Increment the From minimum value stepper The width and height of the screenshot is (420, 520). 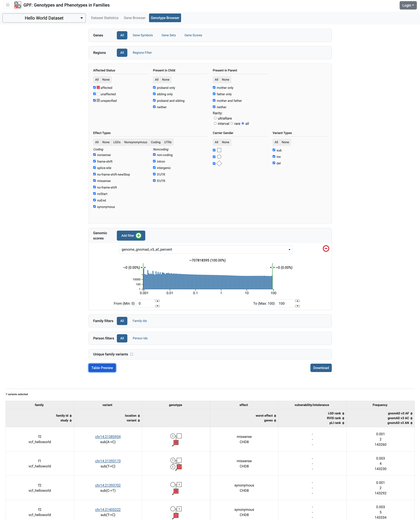click(157, 301)
